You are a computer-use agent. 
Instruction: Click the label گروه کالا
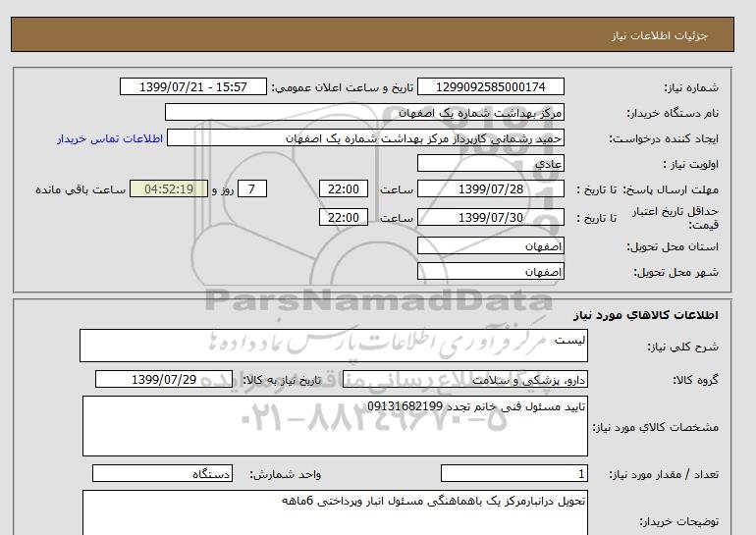(x=696, y=380)
